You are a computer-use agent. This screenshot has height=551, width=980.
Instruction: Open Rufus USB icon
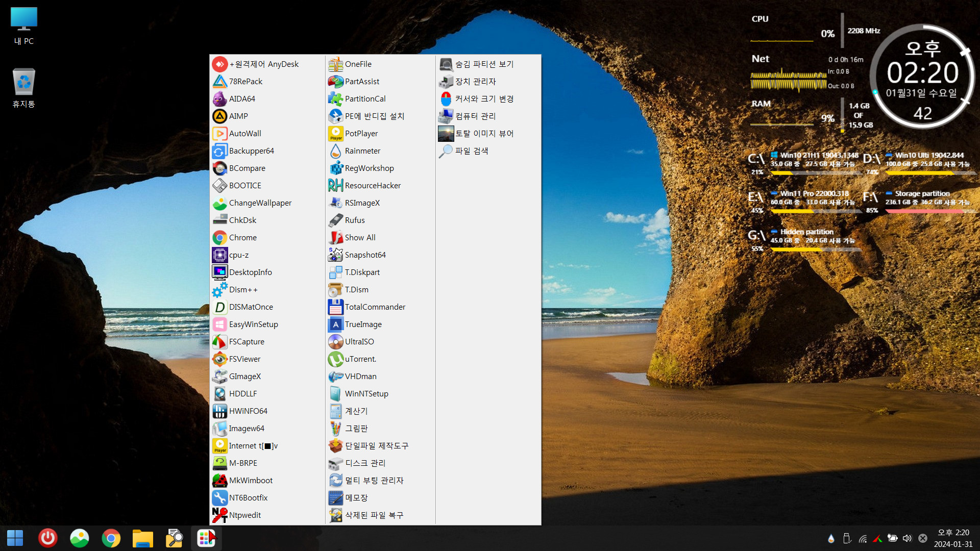[335, 220]
